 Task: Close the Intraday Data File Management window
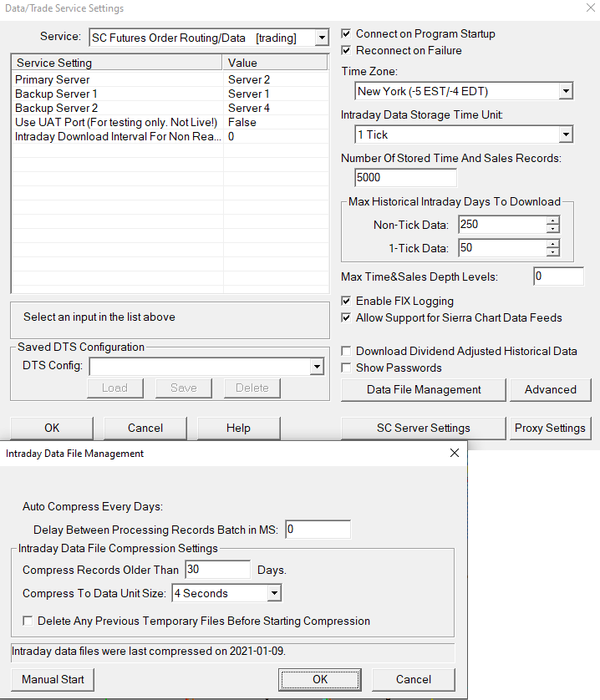[455, 453]
